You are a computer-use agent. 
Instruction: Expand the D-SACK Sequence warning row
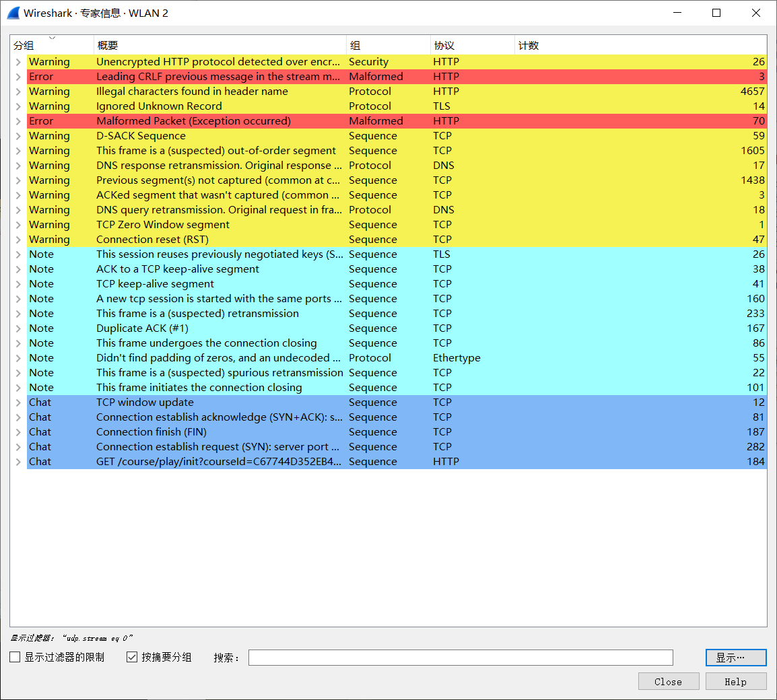[x=18, y=136]
